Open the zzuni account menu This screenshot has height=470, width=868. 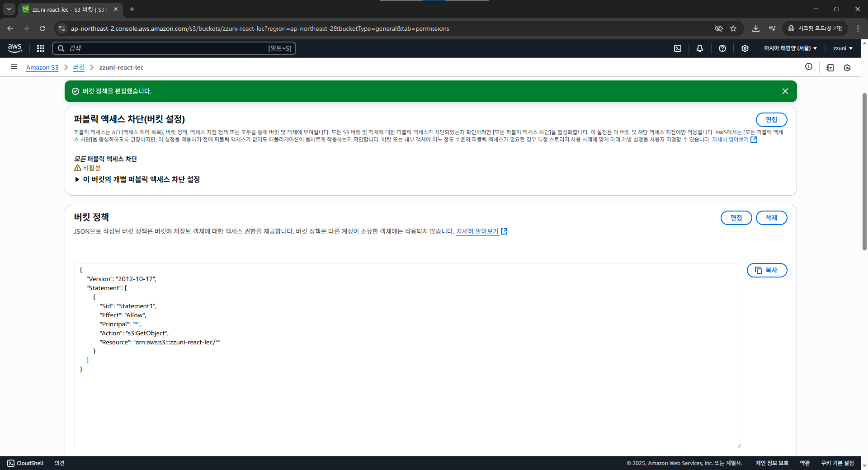pos(843,48)
